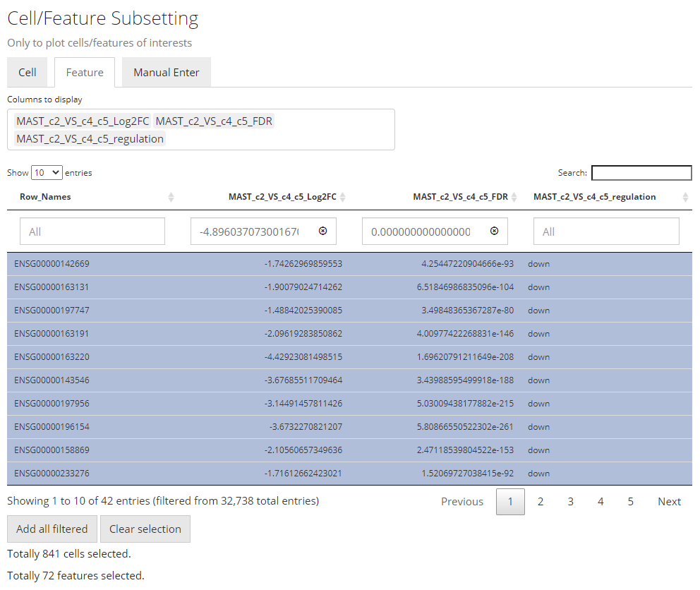Viewport: 700px width, 590px height.
Task: Jump to page 5 of results
Action: pos(630,502)
